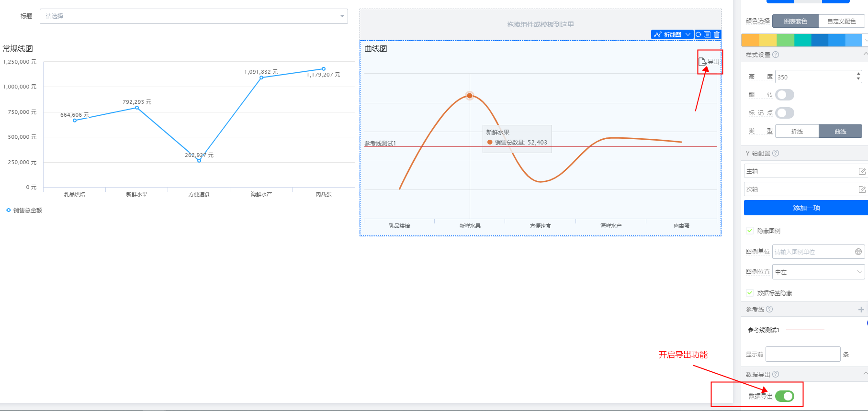This screenshot has width=868, height=411.
Task: Click the 1,179,207 元 data label
Action: pos(323,75)
